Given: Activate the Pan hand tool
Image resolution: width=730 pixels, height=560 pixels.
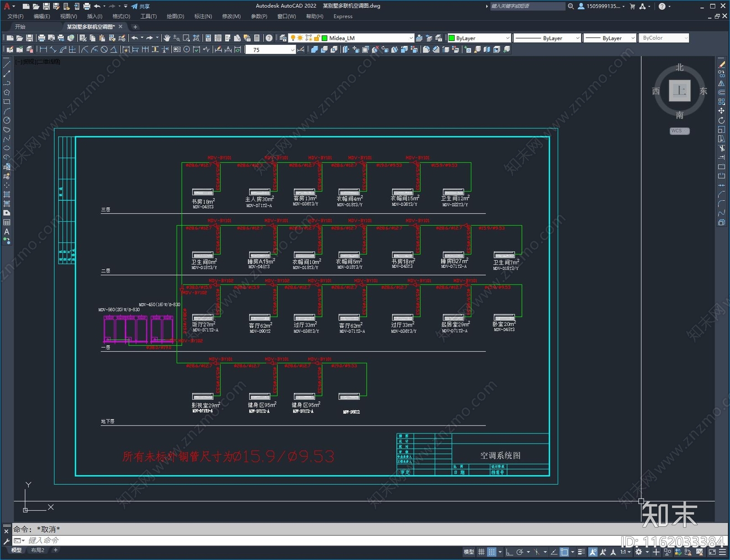Looking at the screenshot, I should (167, 38).
